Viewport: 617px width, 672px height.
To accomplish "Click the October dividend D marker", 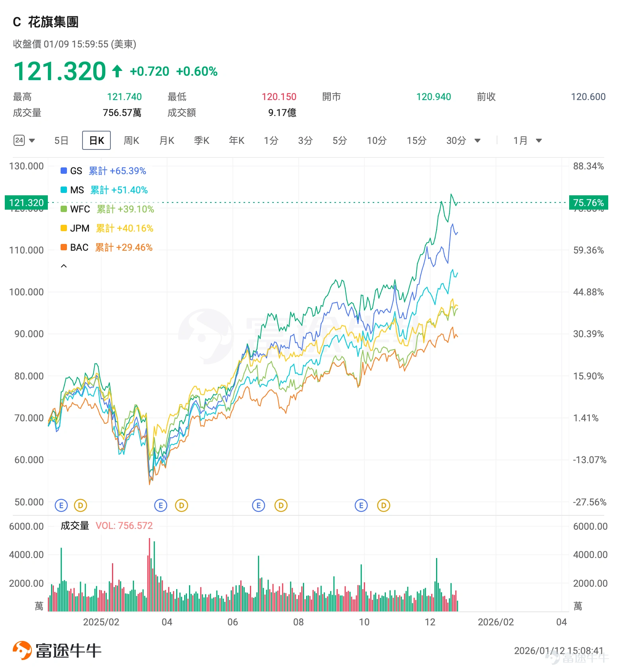I will 383,505.
